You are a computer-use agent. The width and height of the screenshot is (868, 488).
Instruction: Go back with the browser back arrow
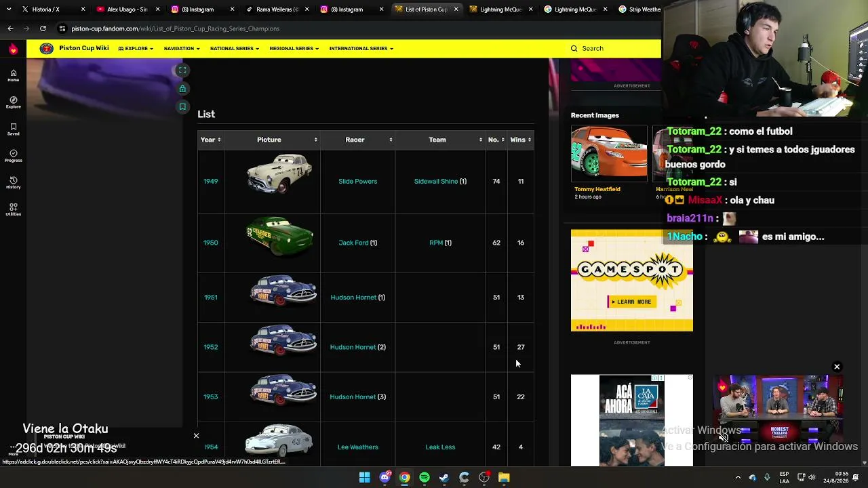pos(10,28)
